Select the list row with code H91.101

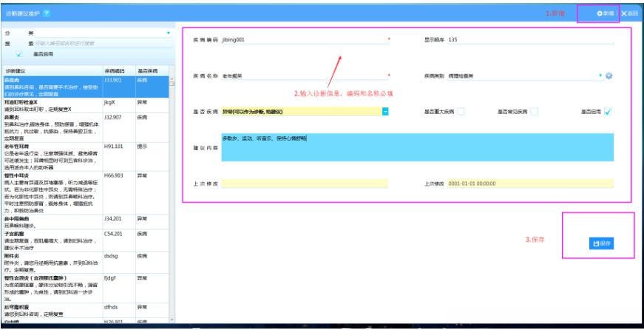[86, 157]
